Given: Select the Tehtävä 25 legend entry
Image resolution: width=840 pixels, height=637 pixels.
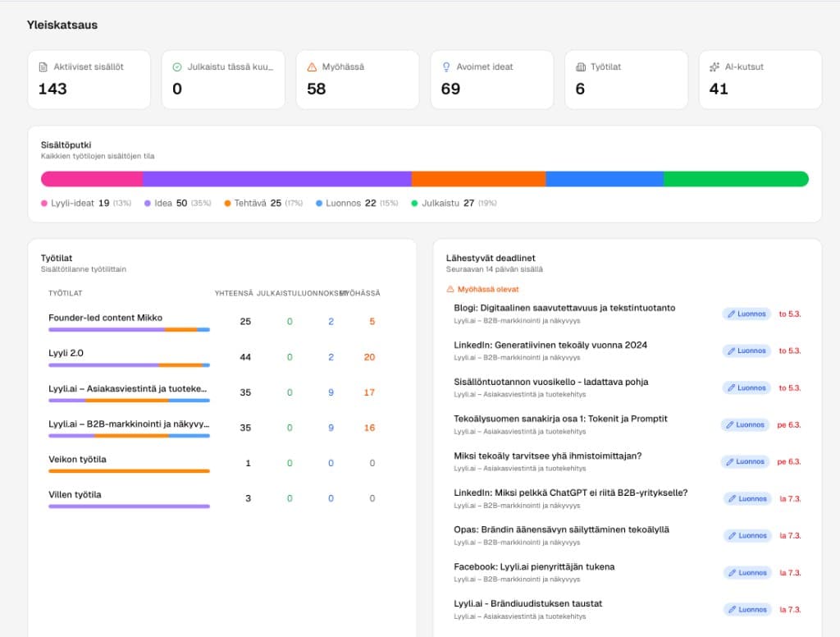Looking at the screenshot, I should (263, 204).
